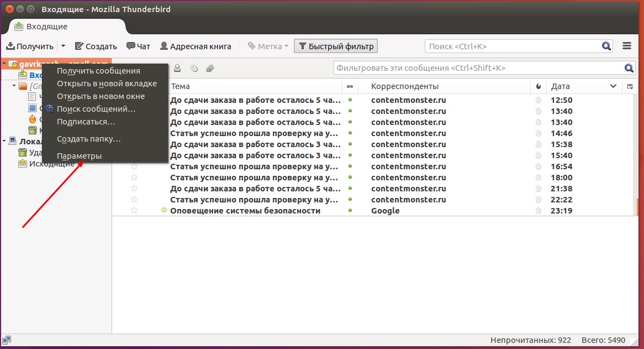The height and width of the screenshot is (349, 644).
Task: Mark the 16:54 message as junk
Action: pyautogui.click(x=539, y=166)
